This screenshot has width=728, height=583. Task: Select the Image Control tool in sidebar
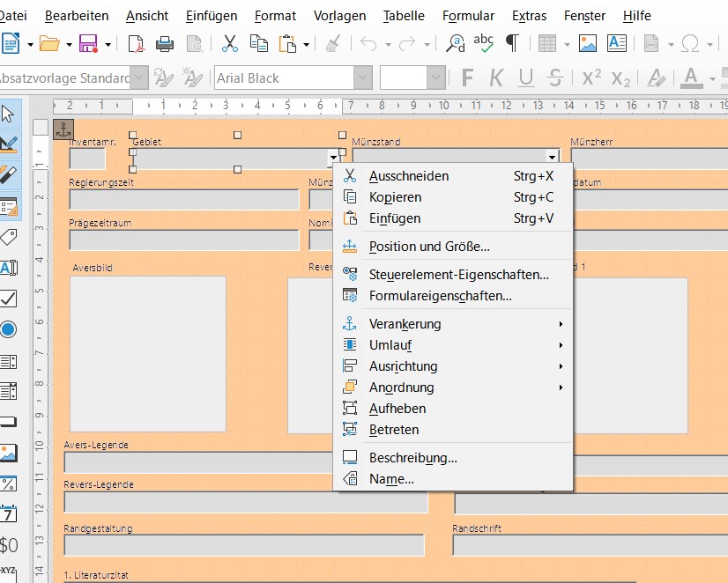(9, 454)
